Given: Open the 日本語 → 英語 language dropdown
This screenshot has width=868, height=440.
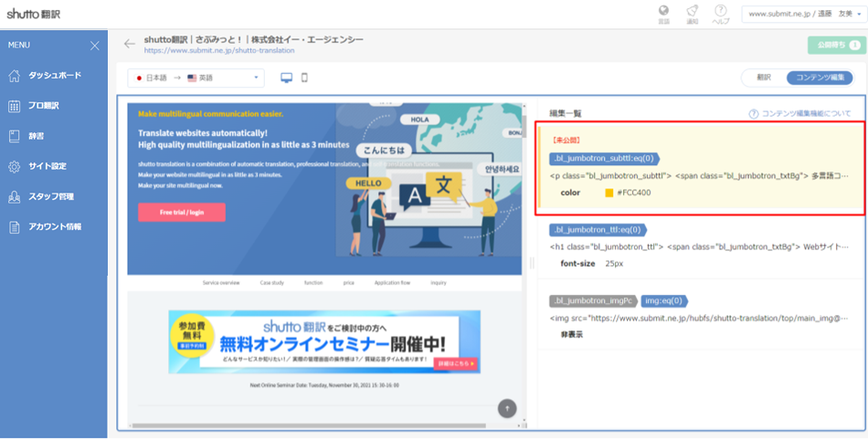Looking at the screenshot, I should (196, 78).
